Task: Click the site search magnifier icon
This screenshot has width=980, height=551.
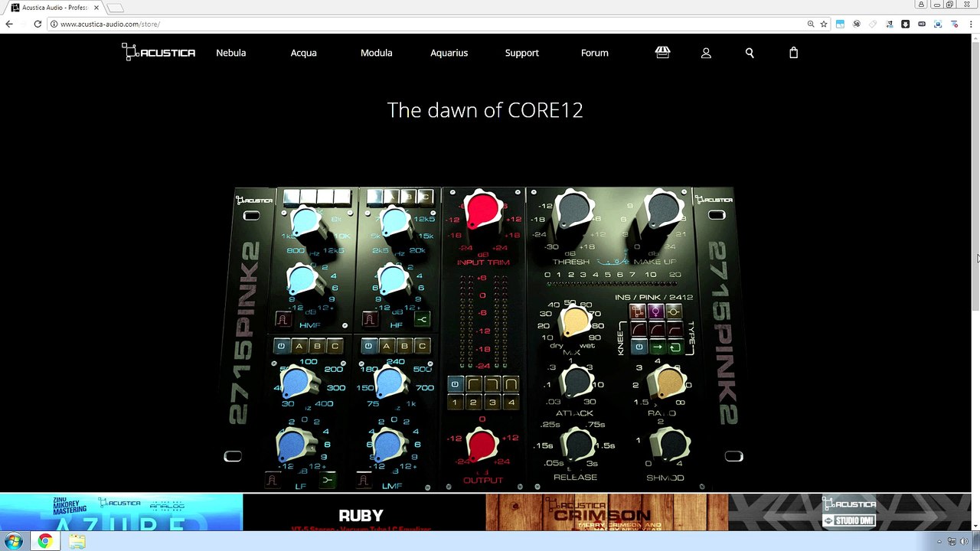Action: coord(750,53)
